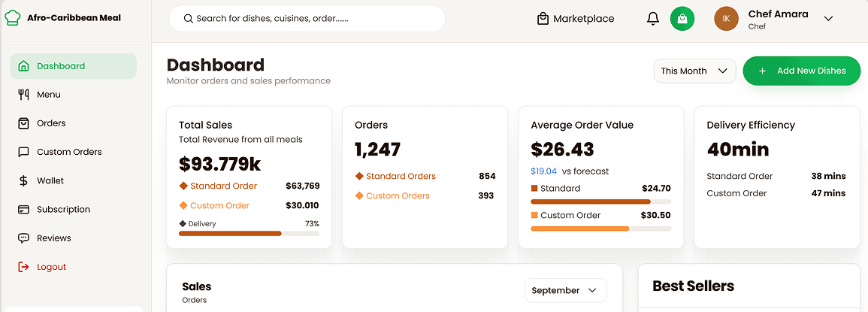Click the green circular bag icon

[682, 19]
